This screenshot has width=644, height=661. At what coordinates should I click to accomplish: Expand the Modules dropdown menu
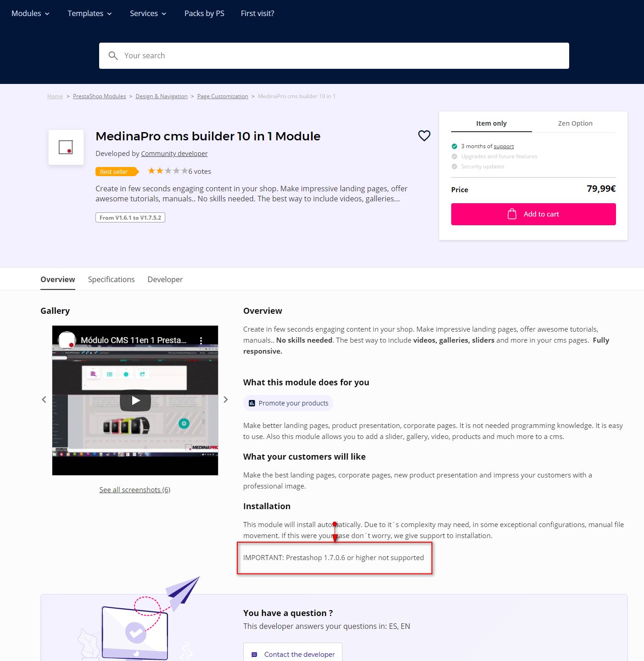click(30, 13)
